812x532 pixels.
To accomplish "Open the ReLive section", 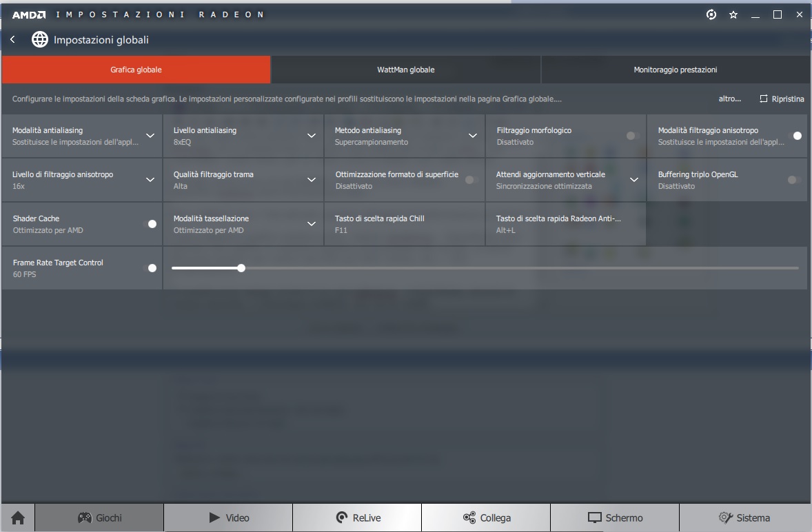I will 357,518.
